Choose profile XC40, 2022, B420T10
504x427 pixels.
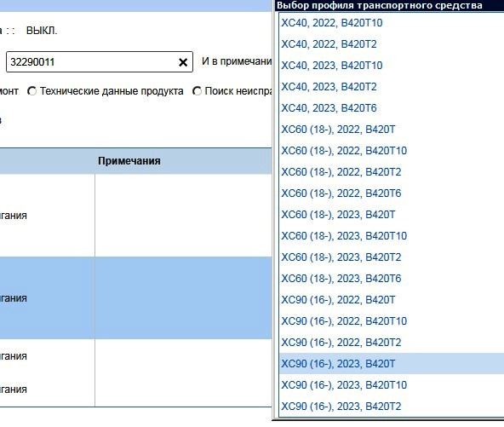pyautogui.click(x=392, y=23)
